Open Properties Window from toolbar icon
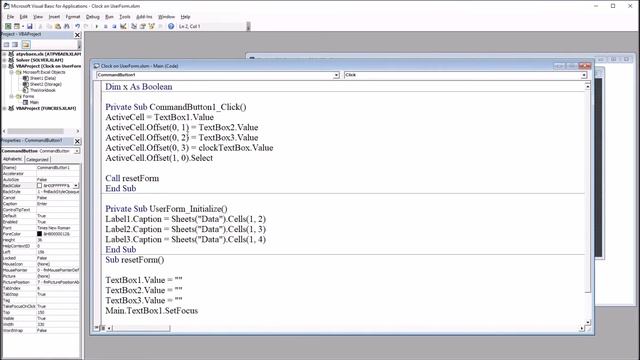 pyautogui.click(x=143, y=26)
